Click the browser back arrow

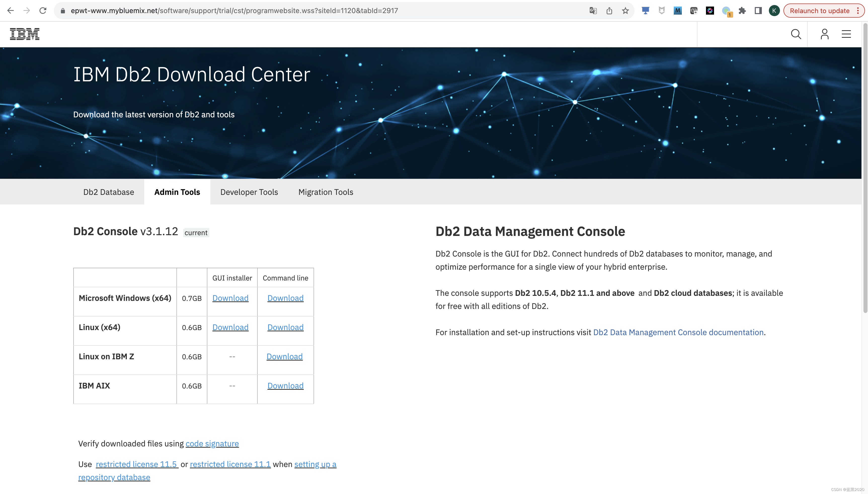[x=11, y=11]
